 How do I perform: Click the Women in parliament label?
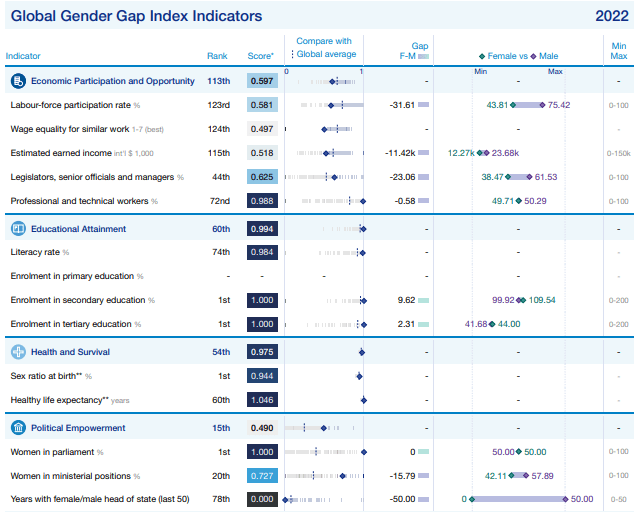57,452
